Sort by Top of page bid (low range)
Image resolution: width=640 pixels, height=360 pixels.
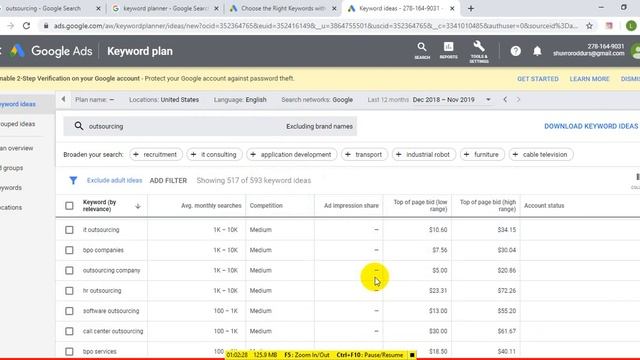420,205
